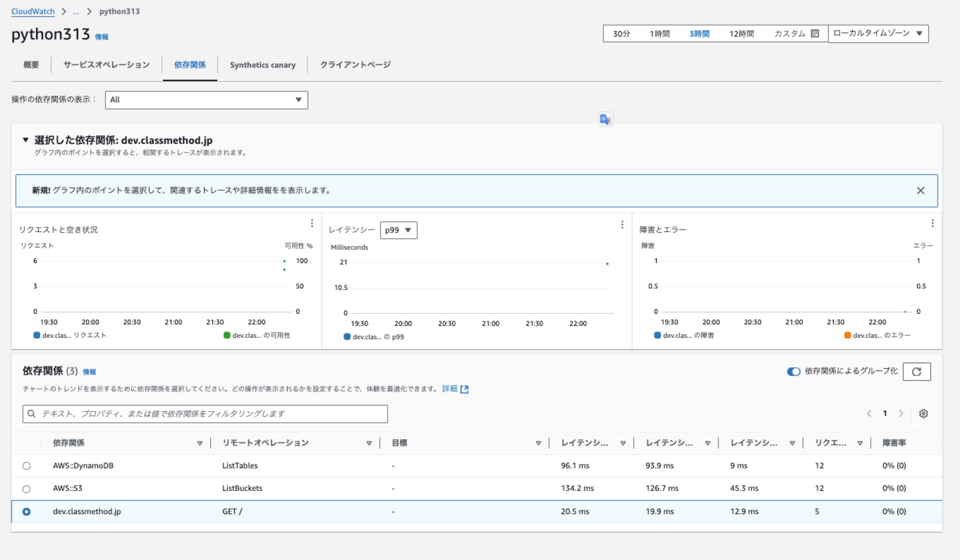Image resolution: width=960 pixels, height=560 pixels.
Task: Follow the CloudWatch breadcrumb link
Action: click(33, 12)
